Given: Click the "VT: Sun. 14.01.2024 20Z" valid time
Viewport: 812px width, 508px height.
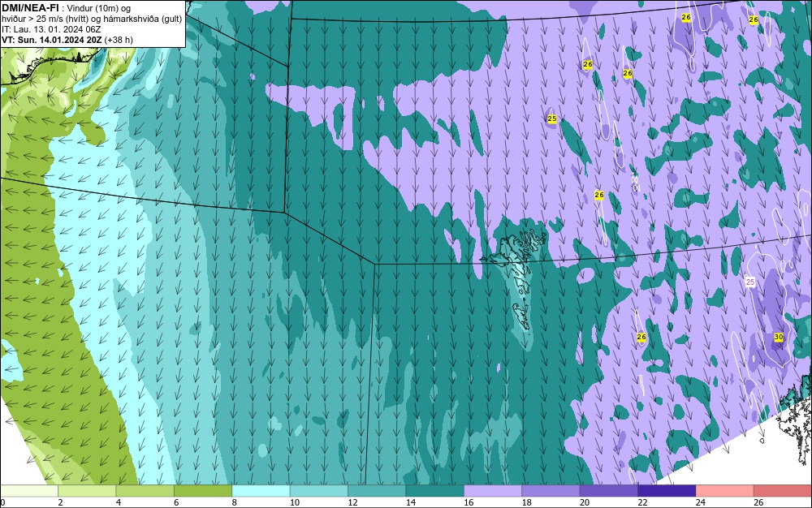Looking at the screenshot, I should pyautogui.click(x=52, y=39).
